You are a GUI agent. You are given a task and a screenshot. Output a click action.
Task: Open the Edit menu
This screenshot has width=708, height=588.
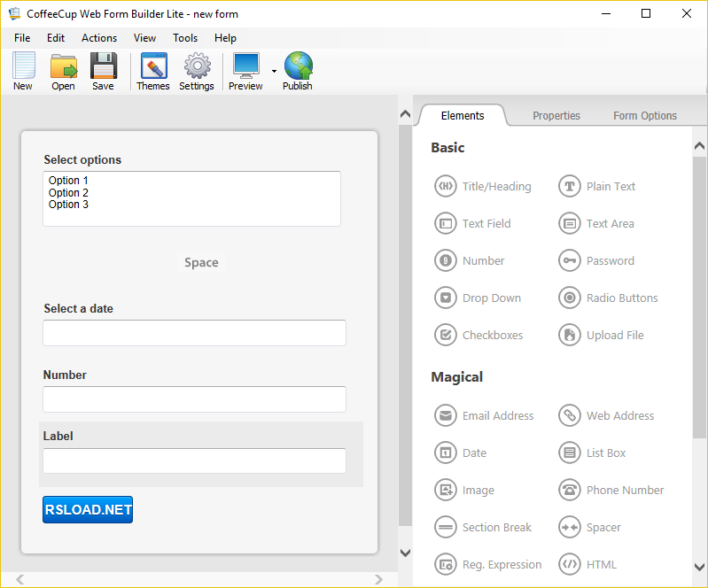(56, 38)
